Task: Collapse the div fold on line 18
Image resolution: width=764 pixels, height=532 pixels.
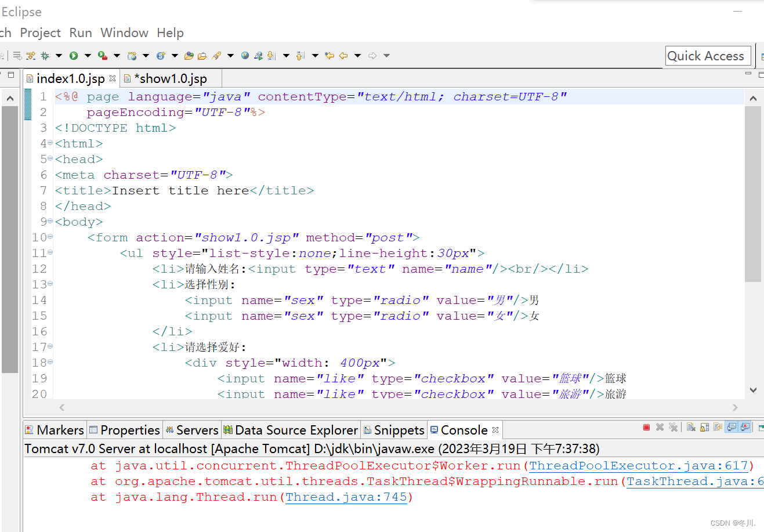Action: click(50, 362)
